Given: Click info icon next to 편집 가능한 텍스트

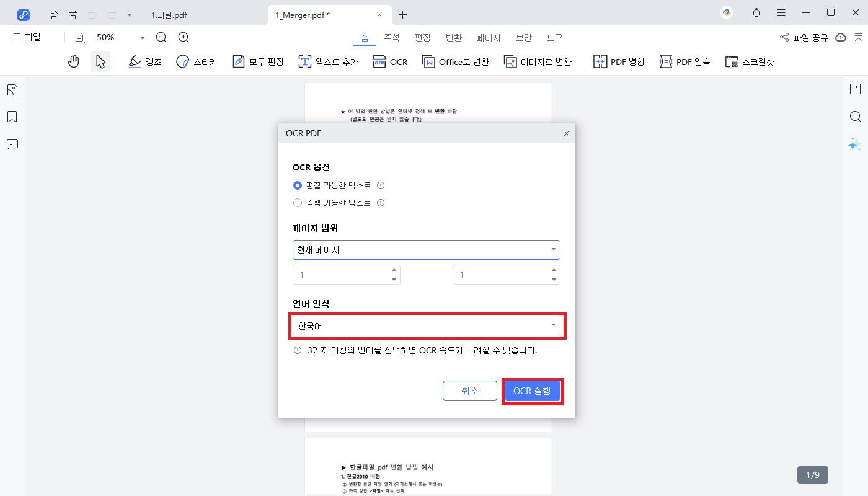Looking at the screenshot, I should [381, 185].
